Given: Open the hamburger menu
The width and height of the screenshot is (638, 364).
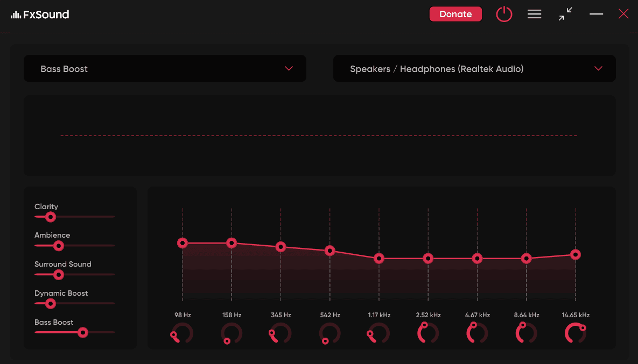Looking at the screenshot, I should (534, 14).
